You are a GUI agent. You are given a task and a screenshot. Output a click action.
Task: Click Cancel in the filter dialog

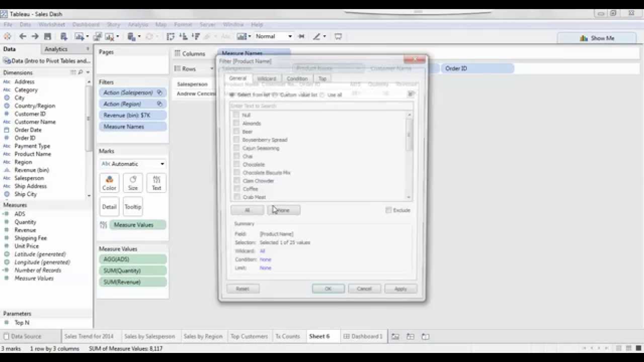coord(364,289)
